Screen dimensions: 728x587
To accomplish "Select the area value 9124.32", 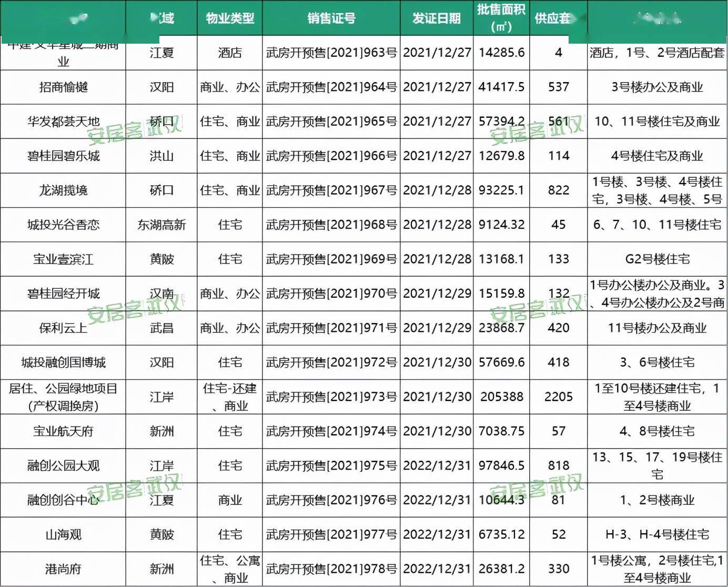I will [x=501, y=225].
